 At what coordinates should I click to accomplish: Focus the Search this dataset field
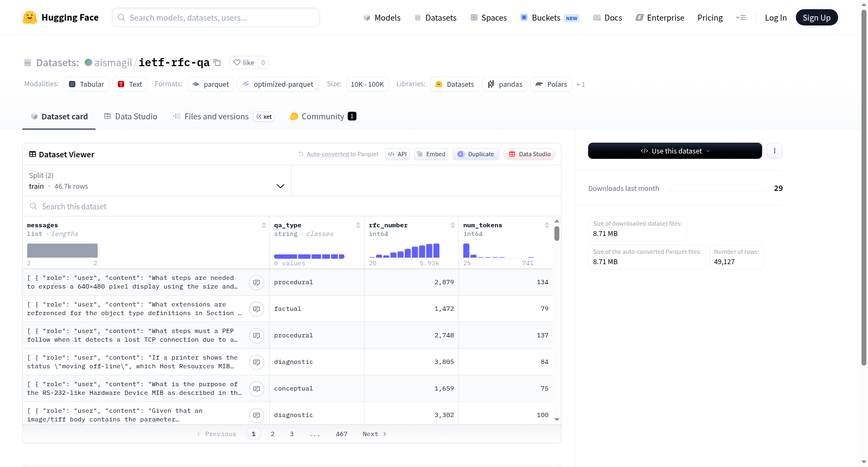(292, 207)
